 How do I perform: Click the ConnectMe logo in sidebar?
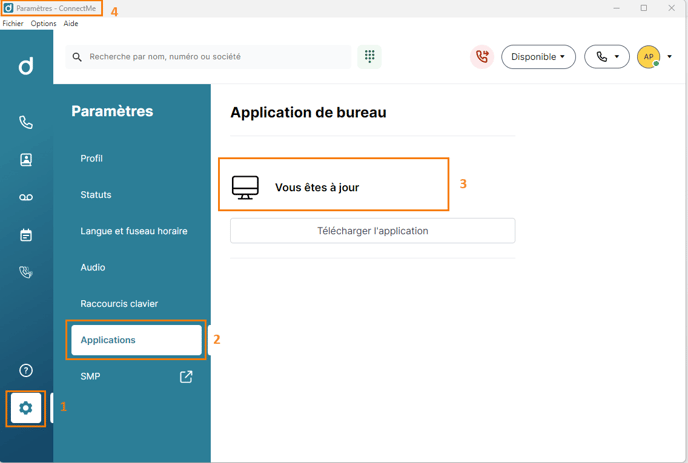[26, 66]
